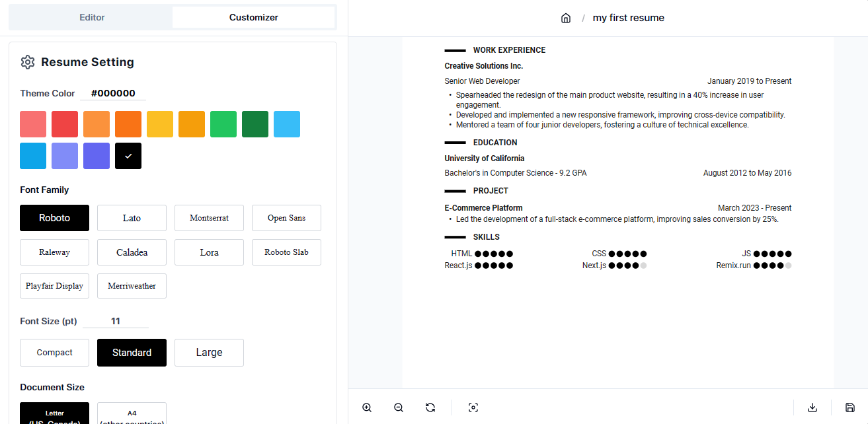This screenshot has height=424, width=868.
Task: Switch to the Editor tab
Action: pos(92,17)
